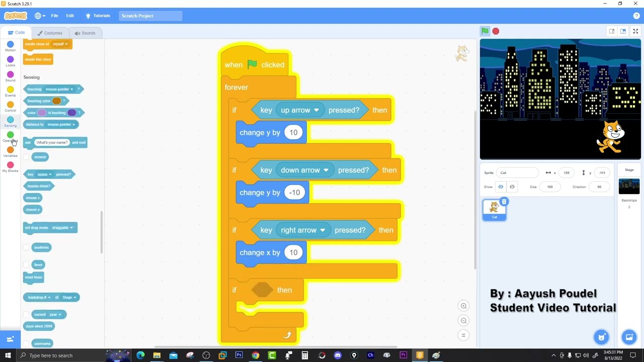Enter full screen stage mode

pyautogui.click(x=635, y=31)
